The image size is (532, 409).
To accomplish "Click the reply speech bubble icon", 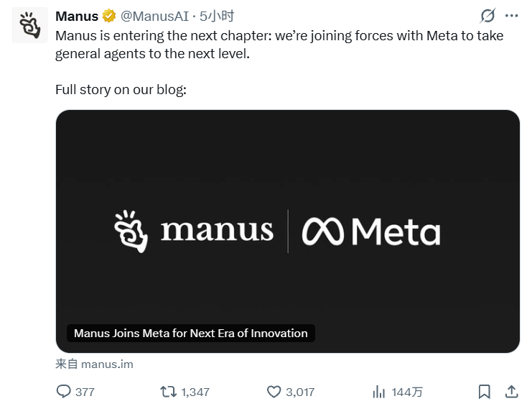I will coord(64,392).
